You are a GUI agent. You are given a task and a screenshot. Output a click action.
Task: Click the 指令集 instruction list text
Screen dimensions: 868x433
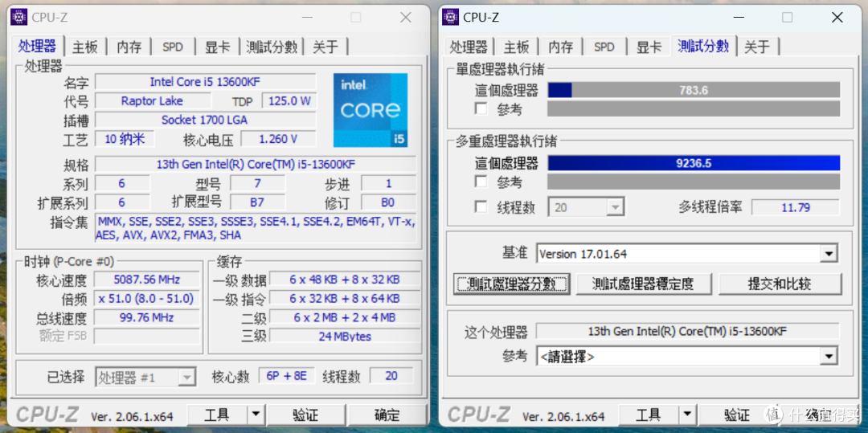click(256, 228)
